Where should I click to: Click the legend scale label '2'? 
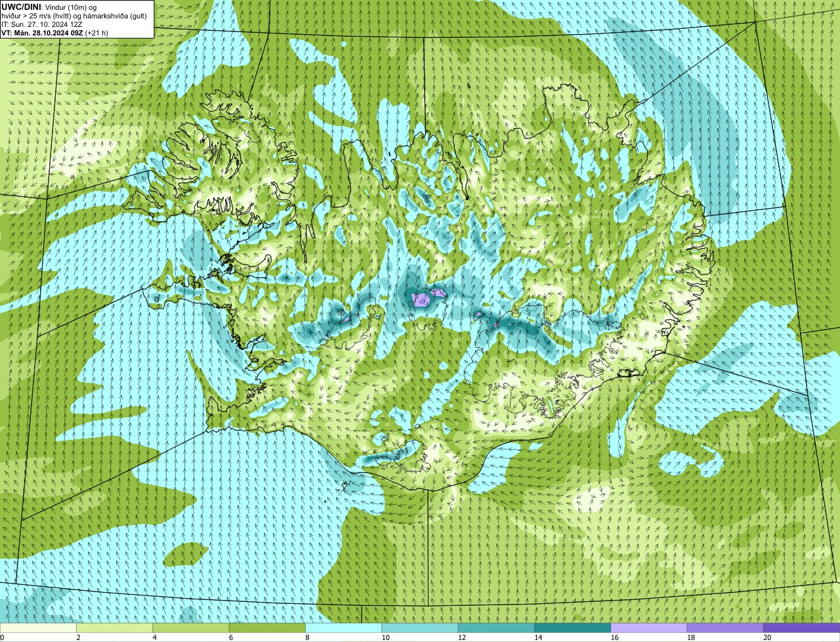pos(78,637)
